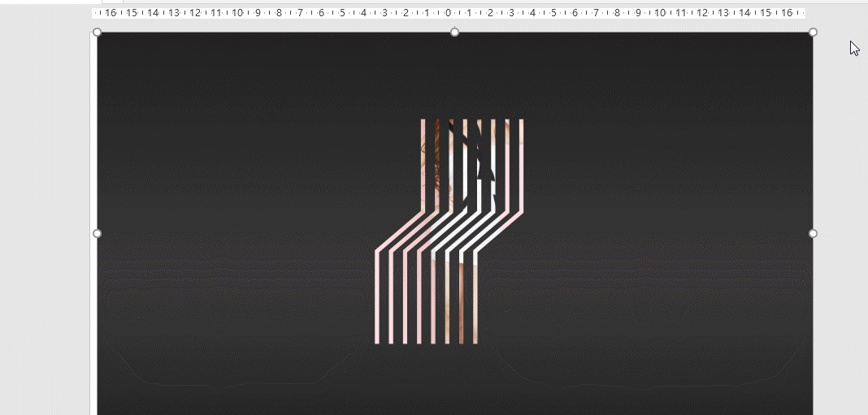Click the 8 mark right of ruler zero
The width and height of the screenshot is (868, 415).
point(617,13)
